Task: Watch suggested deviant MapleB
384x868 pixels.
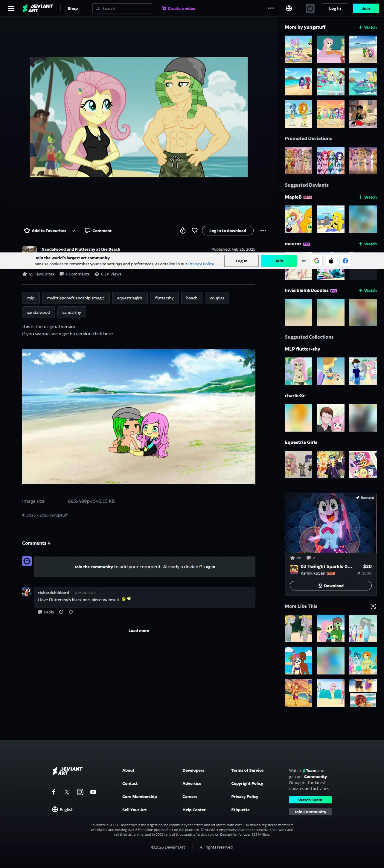Action: 368,197
